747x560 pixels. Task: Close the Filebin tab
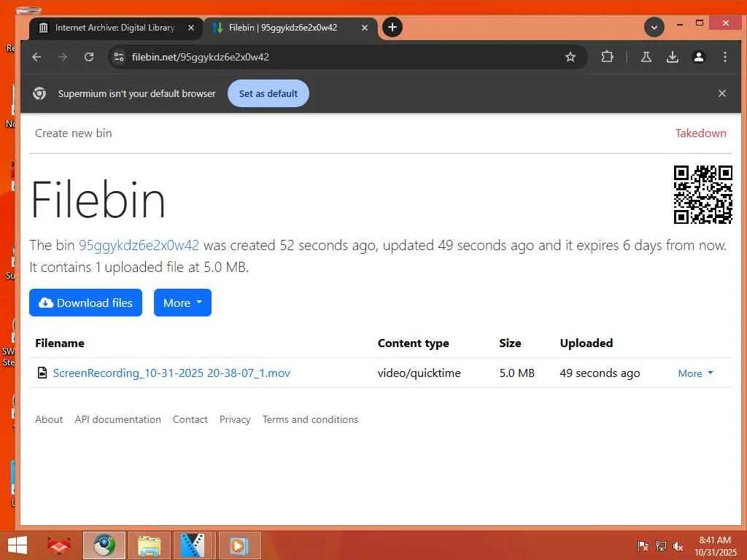[365, 28]
